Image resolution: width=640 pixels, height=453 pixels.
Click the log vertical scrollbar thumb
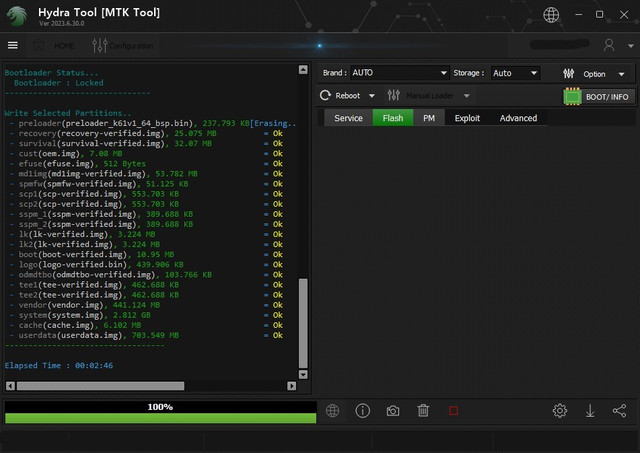pyautogui.click(x=303, y=323)
